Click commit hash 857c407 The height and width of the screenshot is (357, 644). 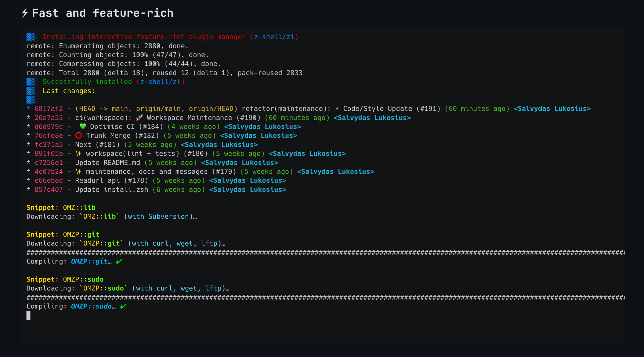(49, 190)
